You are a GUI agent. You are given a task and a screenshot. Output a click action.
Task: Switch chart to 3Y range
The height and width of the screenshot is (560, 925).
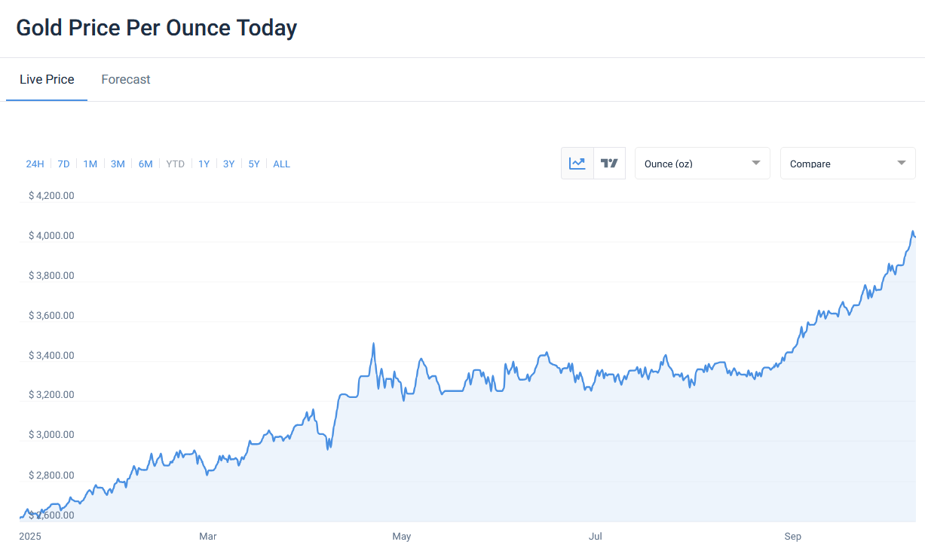tap(228, 164)
